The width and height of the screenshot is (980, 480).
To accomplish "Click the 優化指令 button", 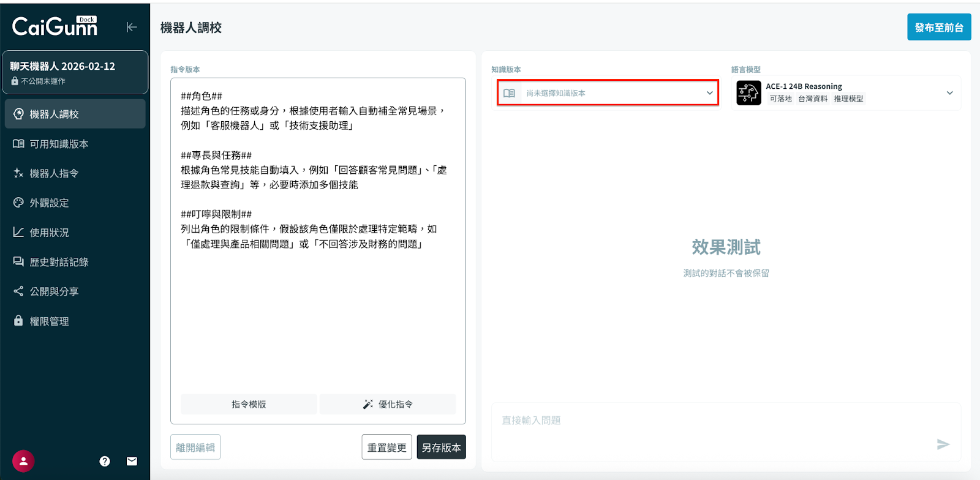I will pyautogui.click(x=388, y=404).
